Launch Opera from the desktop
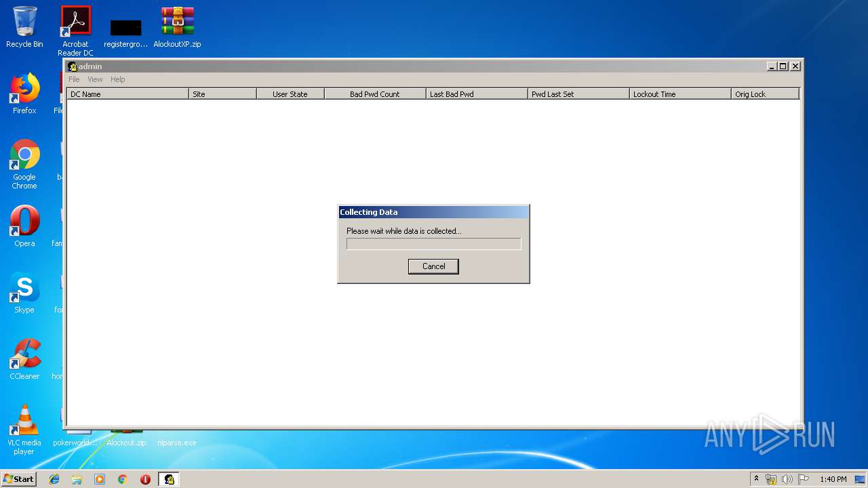 24,226
